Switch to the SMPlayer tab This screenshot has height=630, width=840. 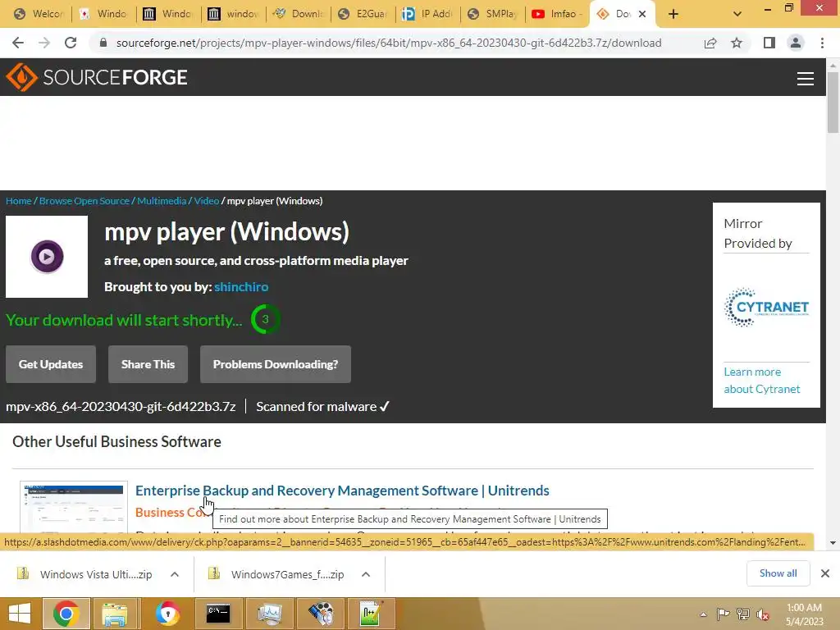(x=492, y=14)
